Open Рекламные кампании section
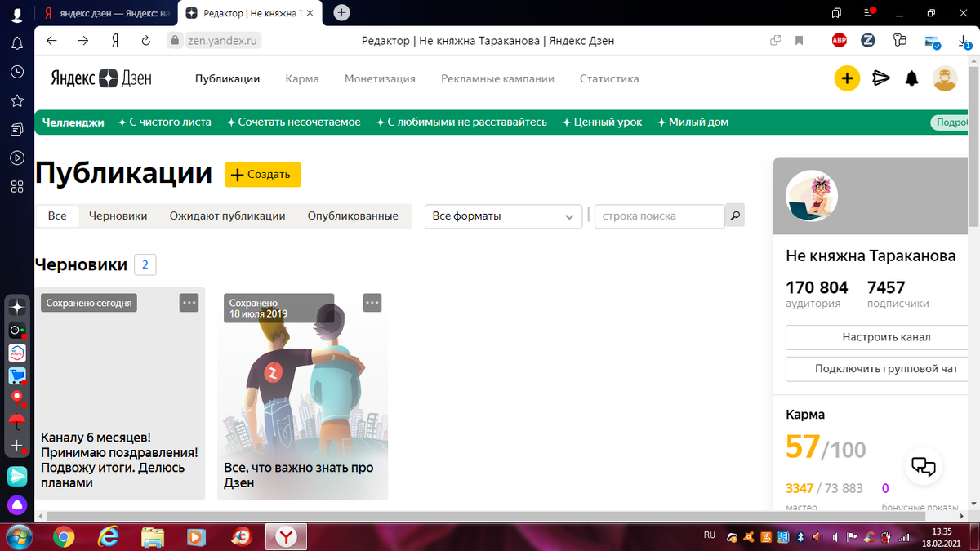980x551 pixels. (497, 79)
